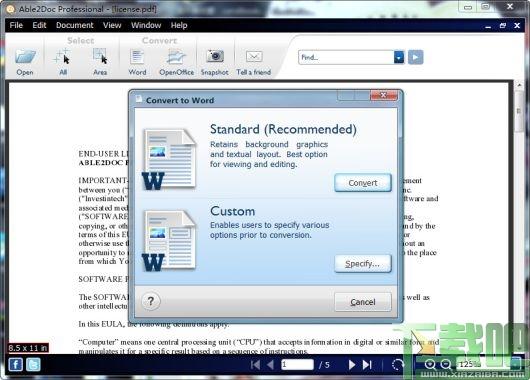Click the page number field

[x=297, y=364]
